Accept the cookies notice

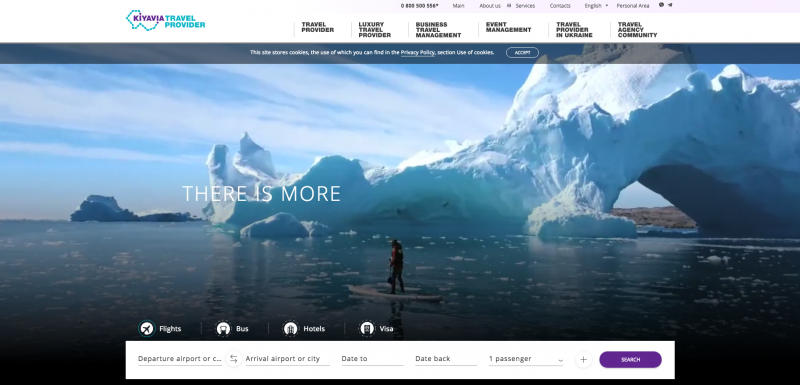click(x=522, y=53)
